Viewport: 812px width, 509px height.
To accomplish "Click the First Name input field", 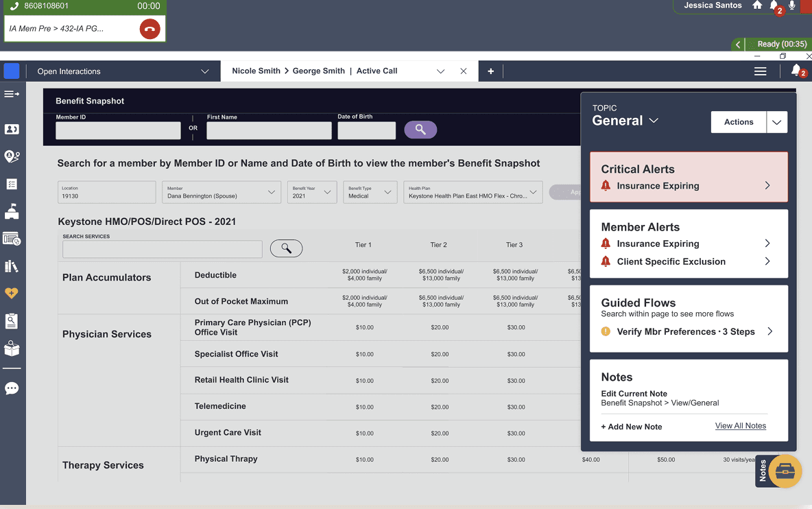I will pos(269,130).
